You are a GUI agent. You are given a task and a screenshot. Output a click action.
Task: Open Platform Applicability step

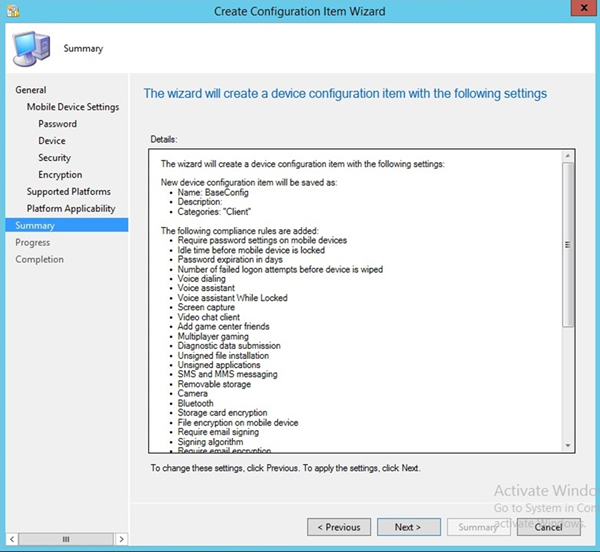(x=71, y=209)
